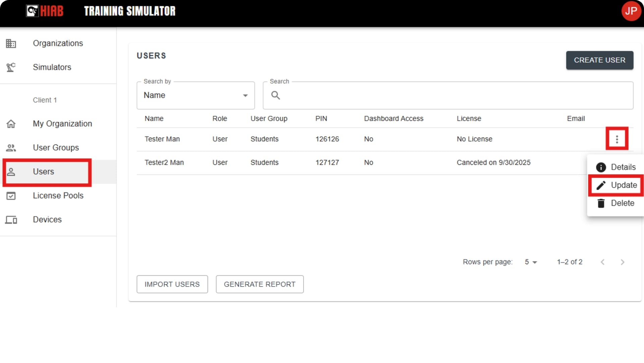Click the Role column header
Screen dimensions: 644x363
click(220, 119)
